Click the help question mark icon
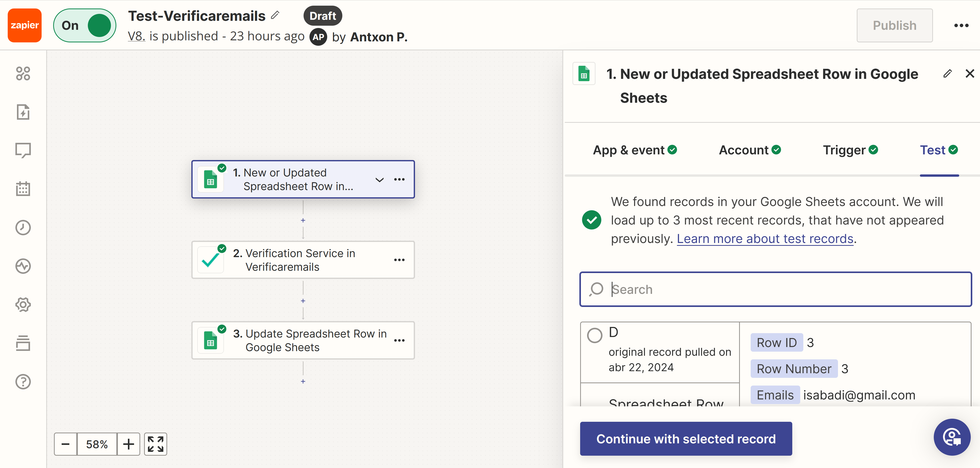 point(23,382)
